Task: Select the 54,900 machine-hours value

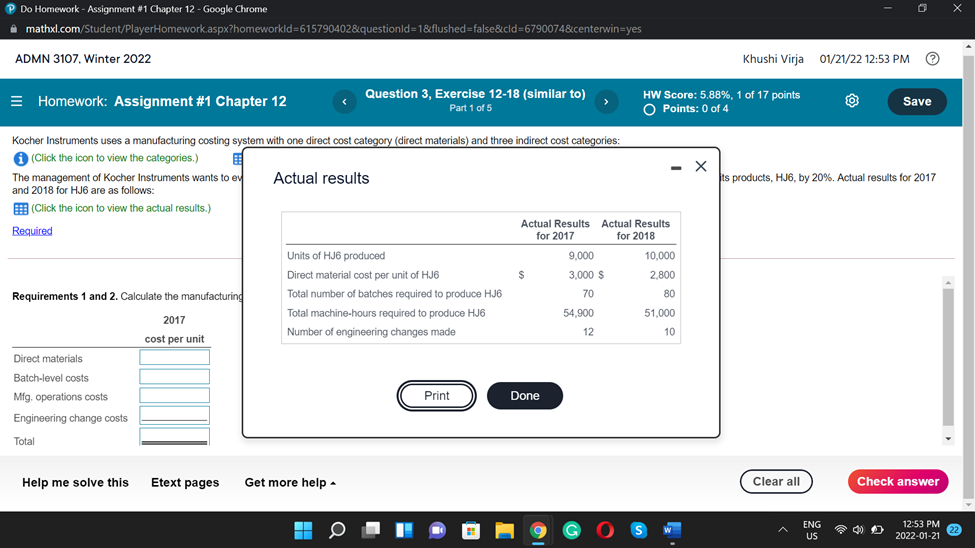Action: pos(578,313)
